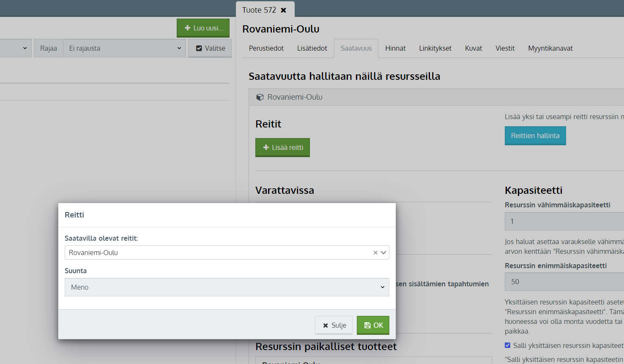Switch to the Hinnat tab

(x=395, y=48)
